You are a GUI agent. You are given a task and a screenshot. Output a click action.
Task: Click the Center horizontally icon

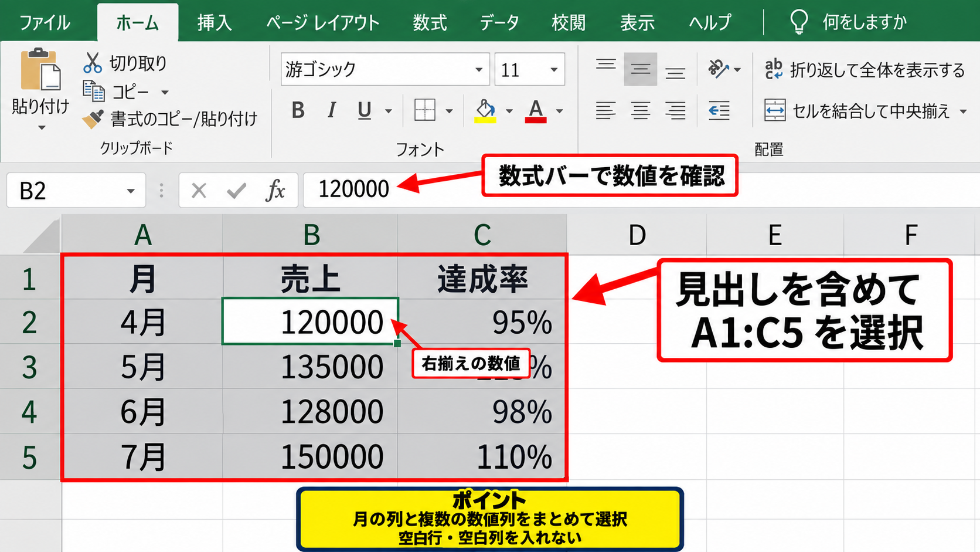(640, 110)
